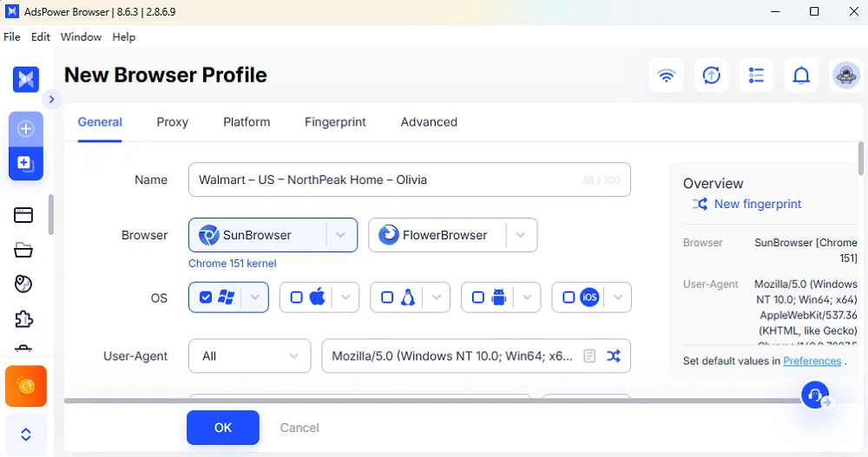Switch to the Proxy tab
868x457 pixels.
(x=172, y=122)
